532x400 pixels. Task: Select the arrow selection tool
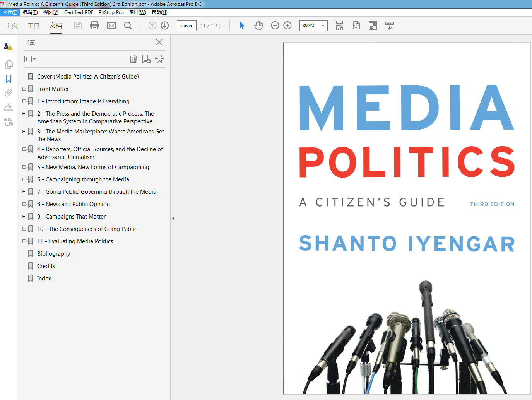pos(242,26)
